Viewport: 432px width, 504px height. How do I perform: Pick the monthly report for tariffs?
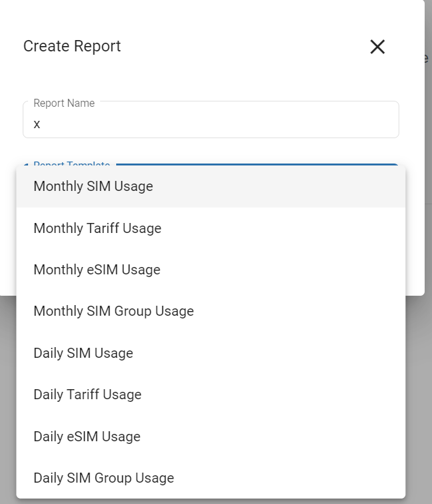(x=97, y=228)
